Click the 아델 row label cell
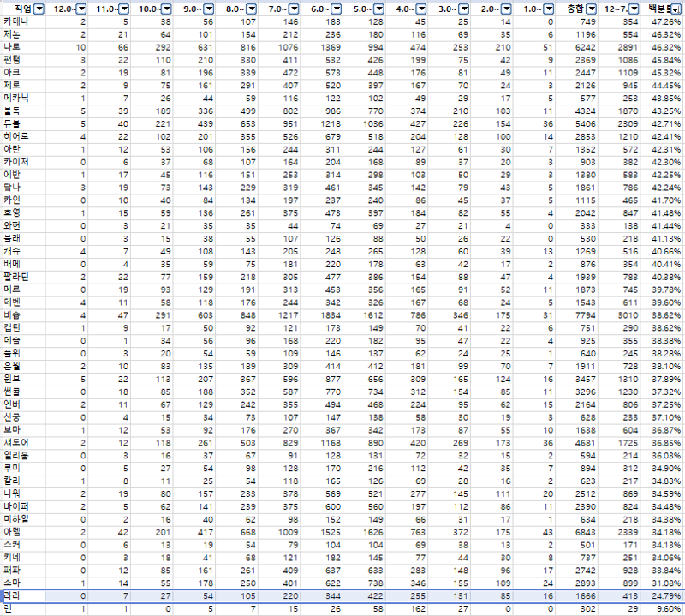Image resolution: width=685 pixels, height=616 pixels. tap(24, 532)
